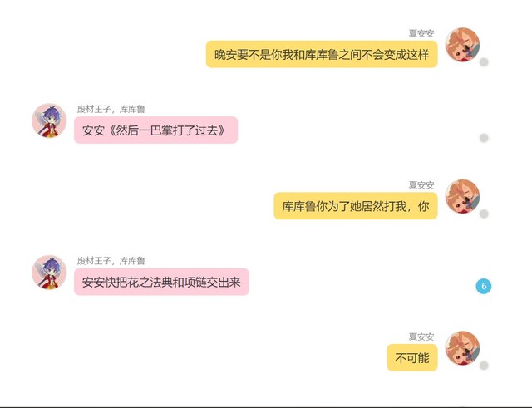
Task: Select the yellow bubble '晚安要不是你我和库库鲁之间不会变成这样'
Action: point(322,54)
